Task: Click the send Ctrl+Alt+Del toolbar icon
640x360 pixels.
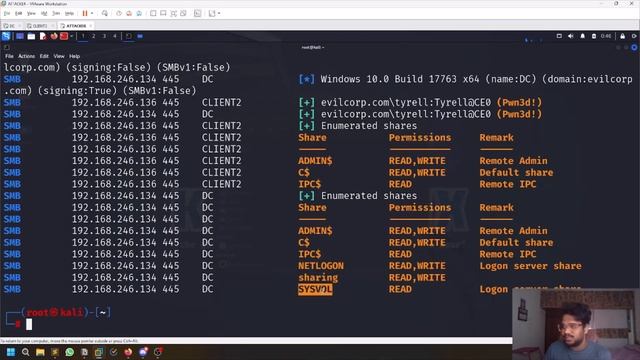Action: [105, 13]
